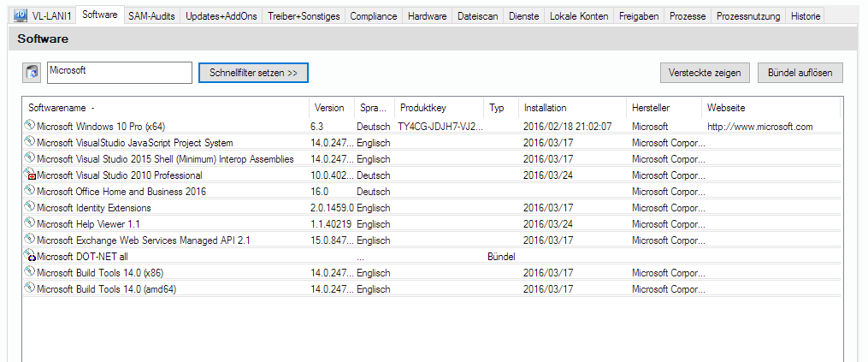The image size is (868, 362).
Task: Select Microsoft Build Tools 14.0 (x86) entry
Action: [x=432, y=273]
